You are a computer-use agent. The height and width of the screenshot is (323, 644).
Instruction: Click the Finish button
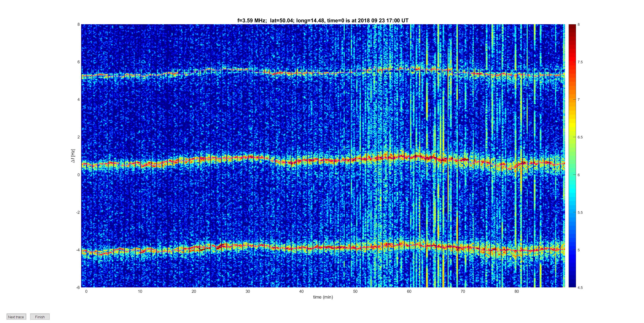(x=40, y=317)
